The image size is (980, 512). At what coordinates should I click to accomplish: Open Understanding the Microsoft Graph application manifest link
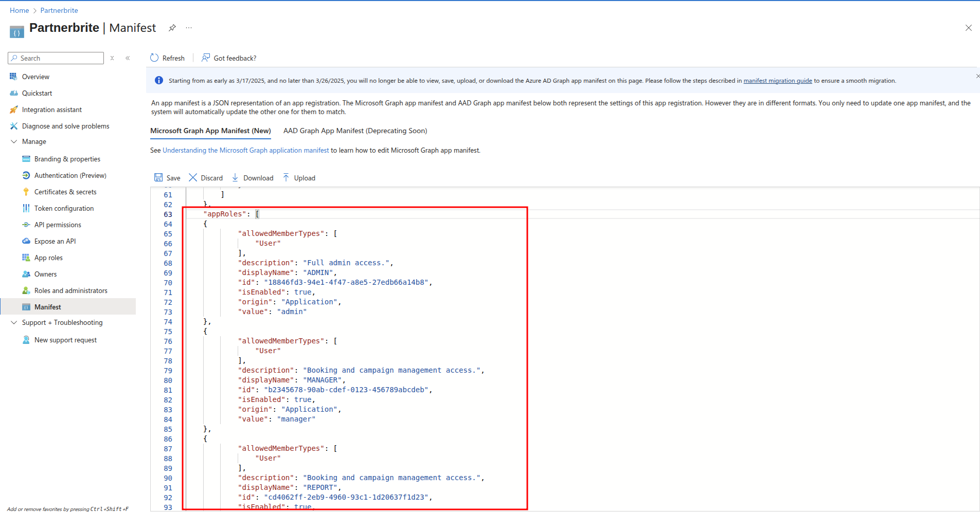[246, 150]
